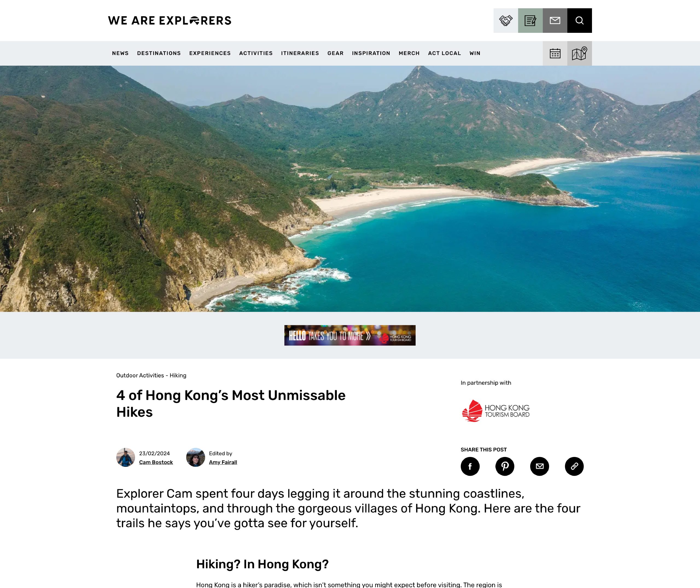Click the Hong Kong Tourism Board logo
Image resolution: width=700 pixels, height=588 pixels.
[x=496, y=411]
